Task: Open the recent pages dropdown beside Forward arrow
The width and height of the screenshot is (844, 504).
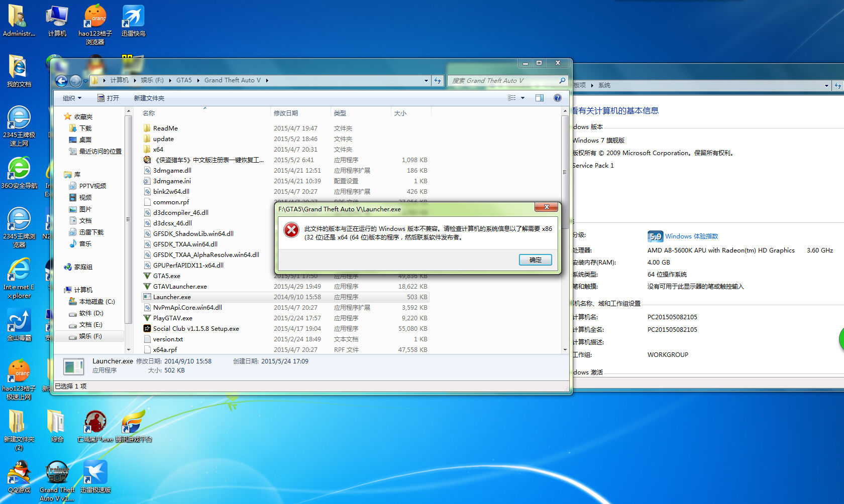Action: point(85,80)
